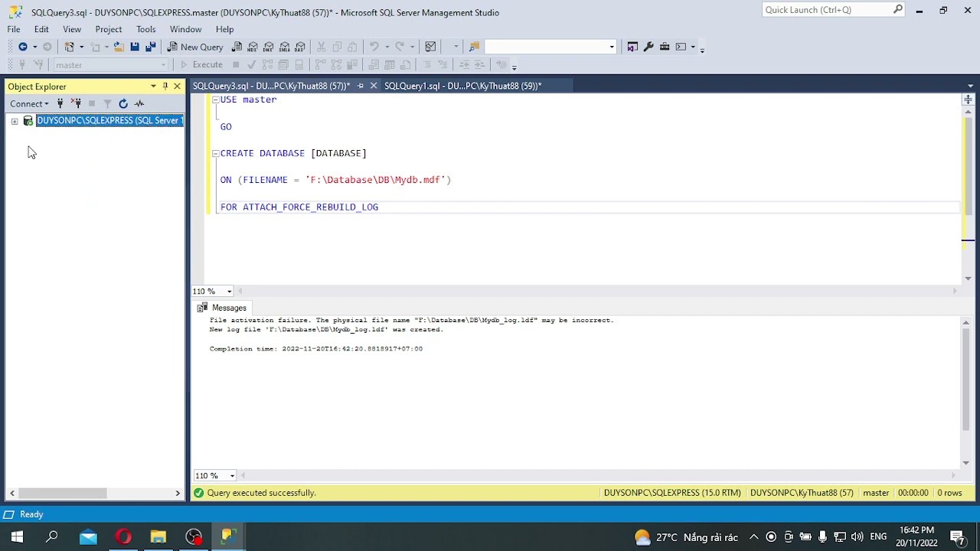The image size is (980, 551).
Task: Open the Messages pane 110 % zoom dropdown
Action: [x=232, y=476]
